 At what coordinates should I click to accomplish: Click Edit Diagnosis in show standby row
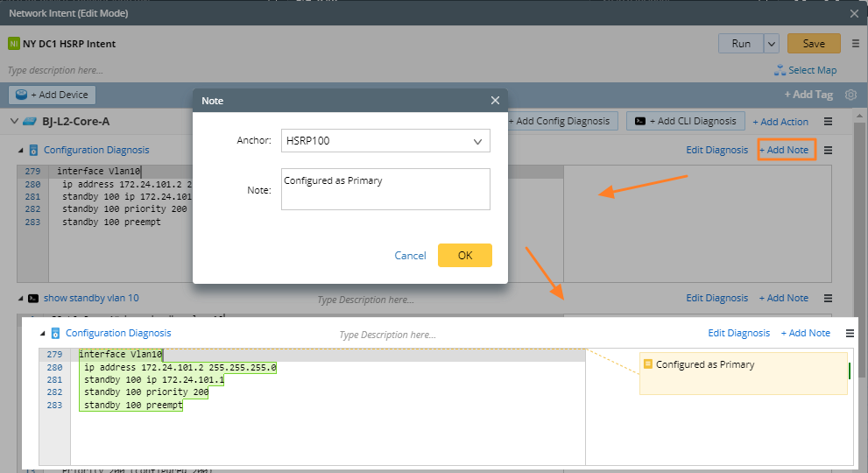coord(716,298)
